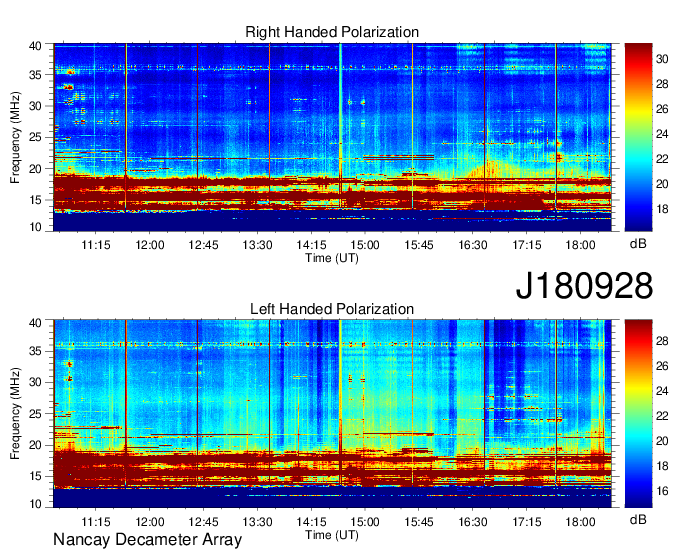Screen dimensions: 680x552
Task: Click the 16:30 tick under the Right Handed plot
Action: 473,245
